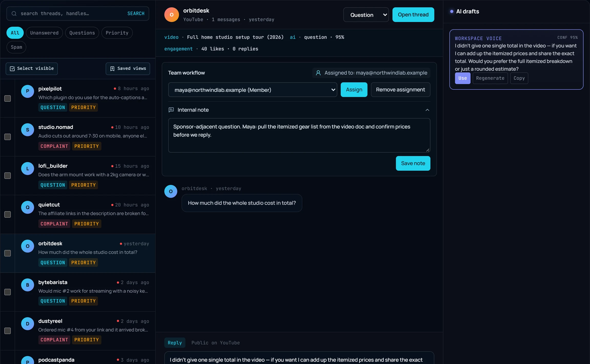Click the Select visible checkbox icon
590x364 pixels.
[12, 69]
